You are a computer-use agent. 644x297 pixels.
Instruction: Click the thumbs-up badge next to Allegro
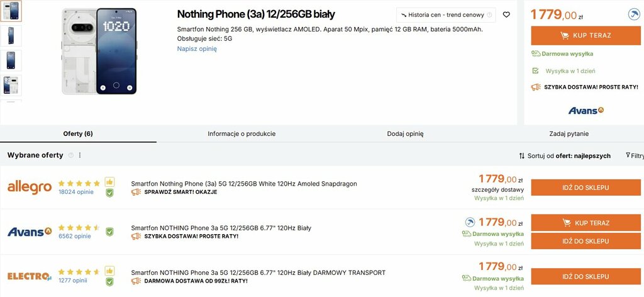click(x=109, y=182)
